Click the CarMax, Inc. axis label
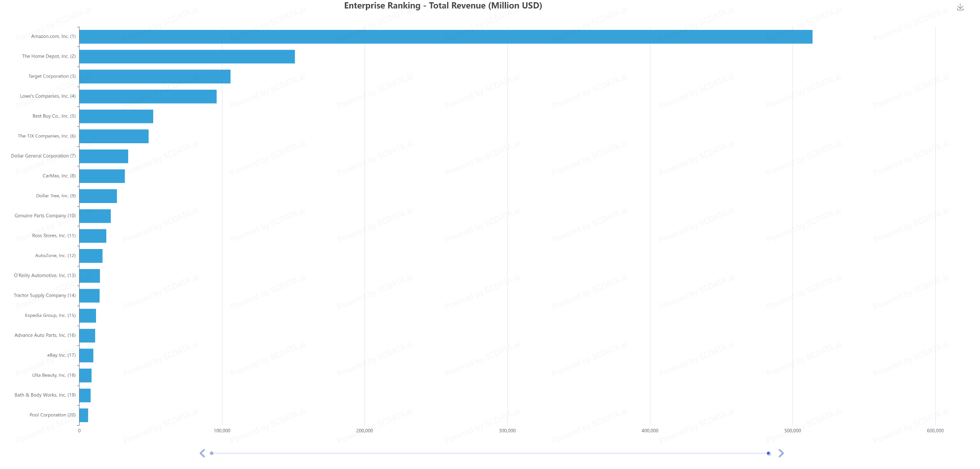The width and height of the screenshot is (980, 469). click(x=59, y=176)
